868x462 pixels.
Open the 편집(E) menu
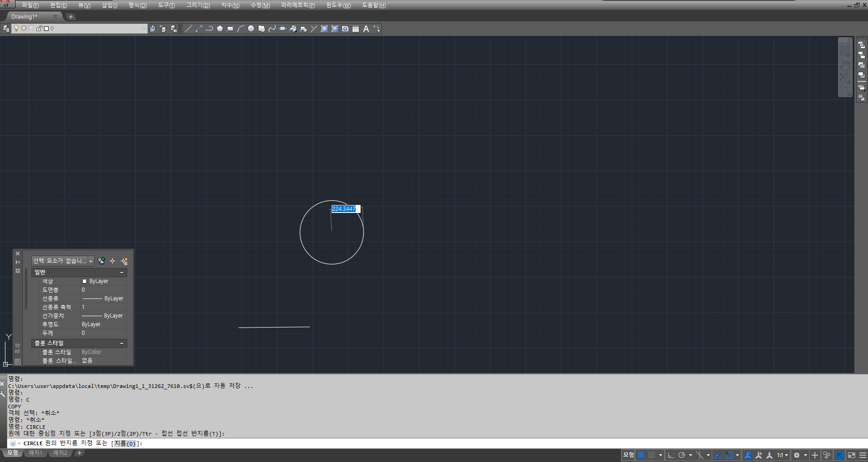tap(59, 5)
